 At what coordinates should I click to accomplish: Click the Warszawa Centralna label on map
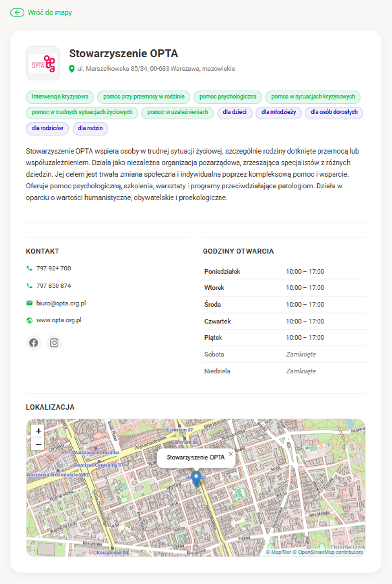[x=96, y=453]
